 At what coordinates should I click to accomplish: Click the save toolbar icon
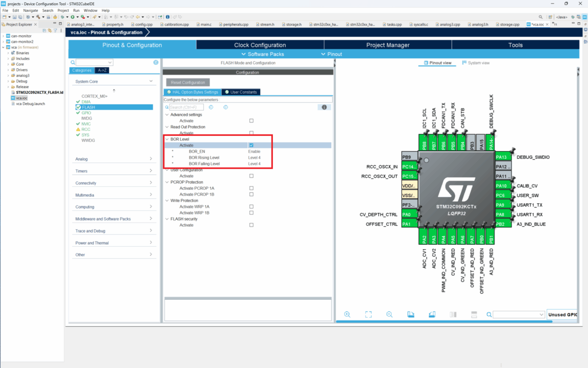tap(14, 17)
